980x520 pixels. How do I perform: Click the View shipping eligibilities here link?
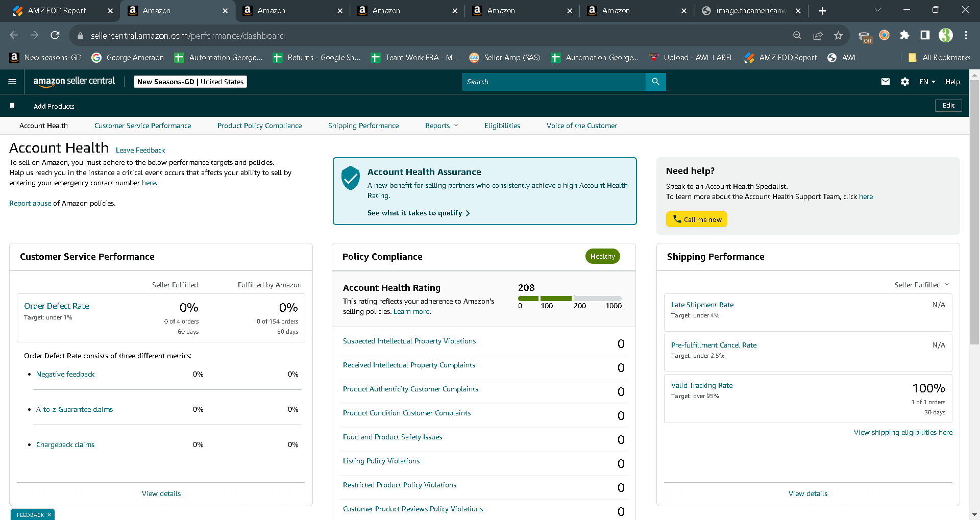[x=903, y=432]
